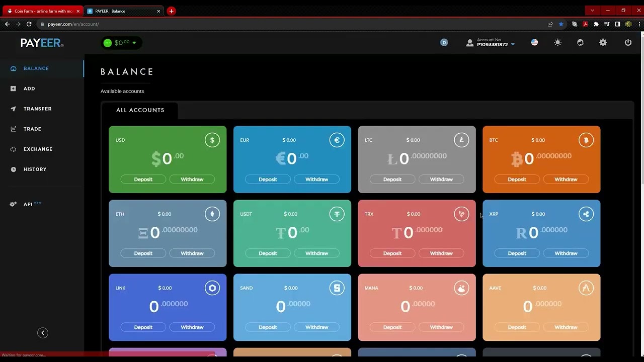Click Withdraw on the BTC card
Image resolution: width=644 pixels, height=362 pixels.
click(x=566, y=179)
